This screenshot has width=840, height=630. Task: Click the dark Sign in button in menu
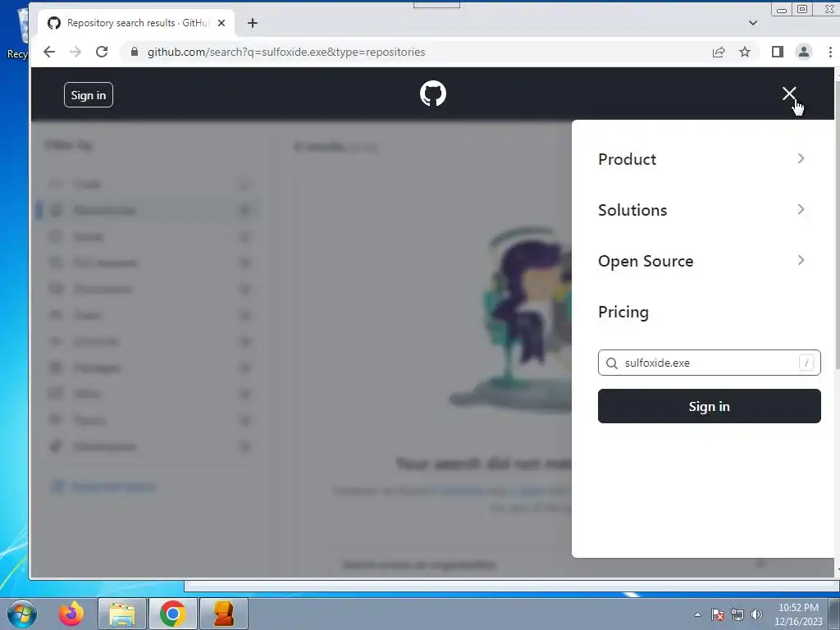point(710,406)
